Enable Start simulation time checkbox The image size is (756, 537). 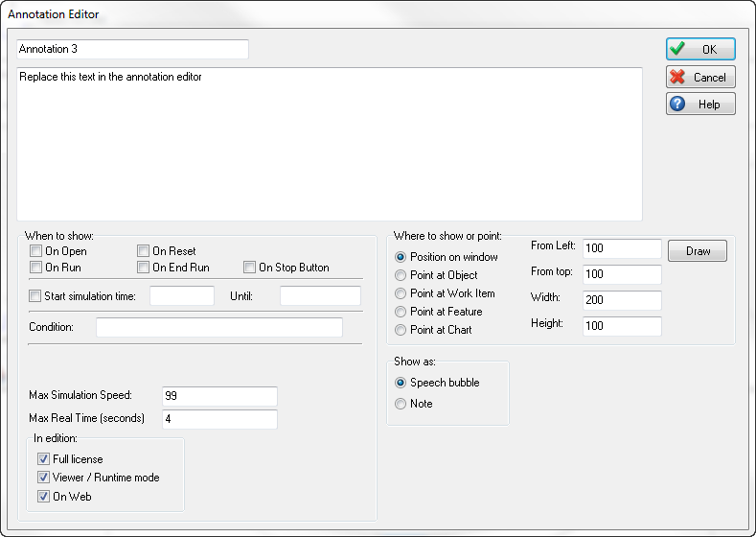pyautogui.click(x=36, y=296)
